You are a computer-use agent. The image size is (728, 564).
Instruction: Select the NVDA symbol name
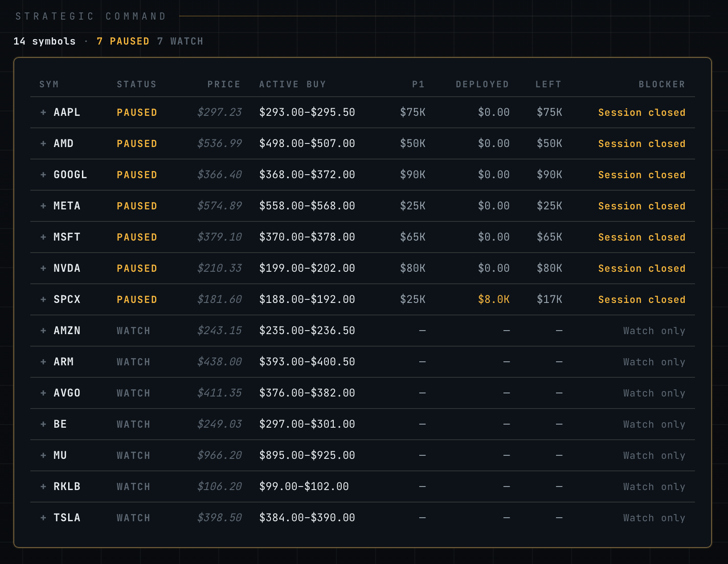pos(67,268)
